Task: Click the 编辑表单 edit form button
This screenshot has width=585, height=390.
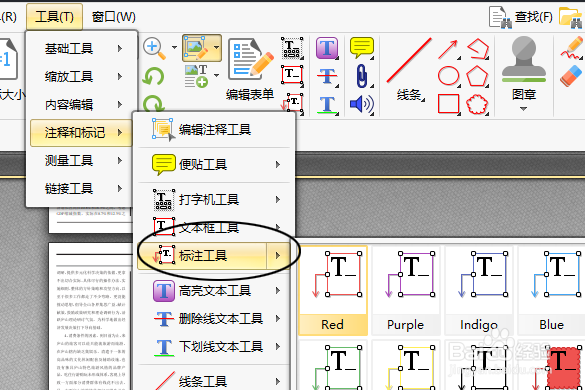Action: [x=250, y=70]
